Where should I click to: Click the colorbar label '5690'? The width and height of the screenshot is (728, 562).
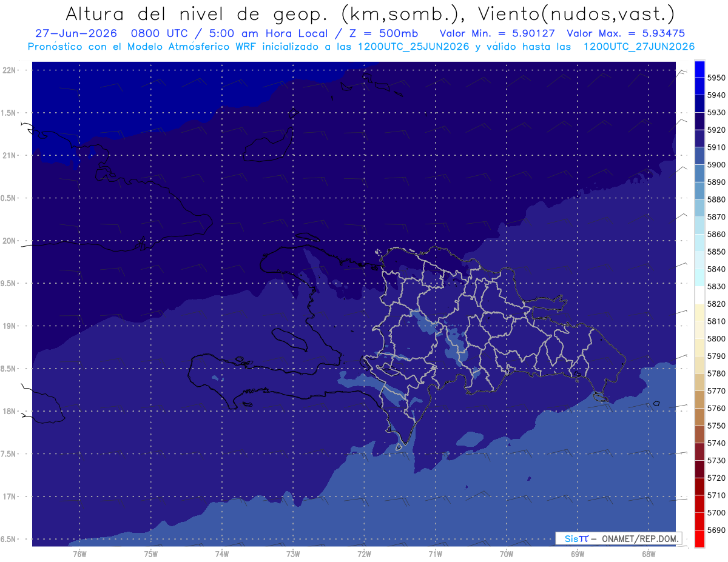coord(716,530)
